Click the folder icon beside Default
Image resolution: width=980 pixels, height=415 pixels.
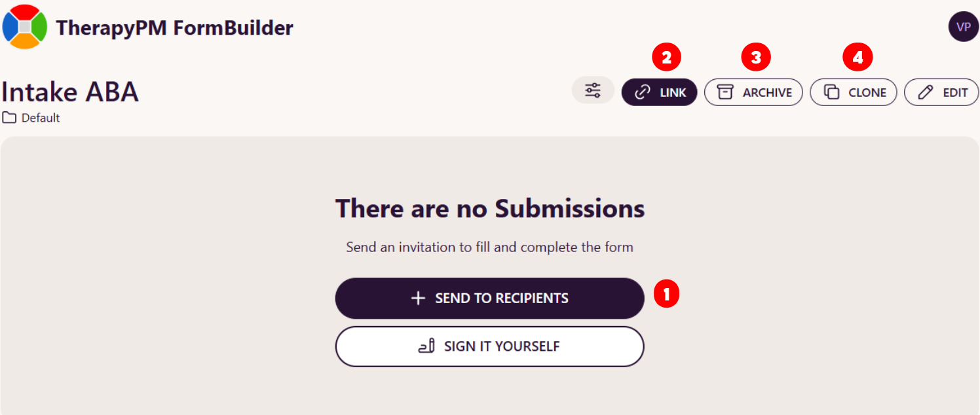(9, 118)
